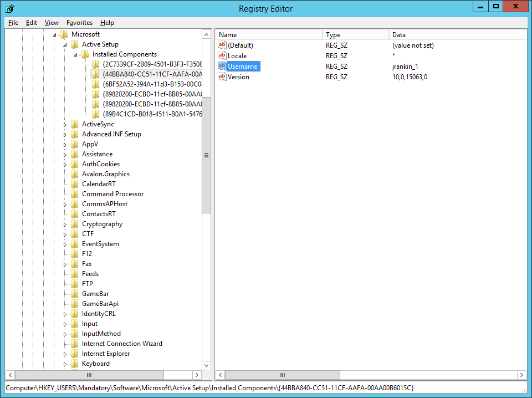The image size is (532, 398).
Task: Select the Cryptography key icon
Action: pyautogui.click(x=73, y=223)
